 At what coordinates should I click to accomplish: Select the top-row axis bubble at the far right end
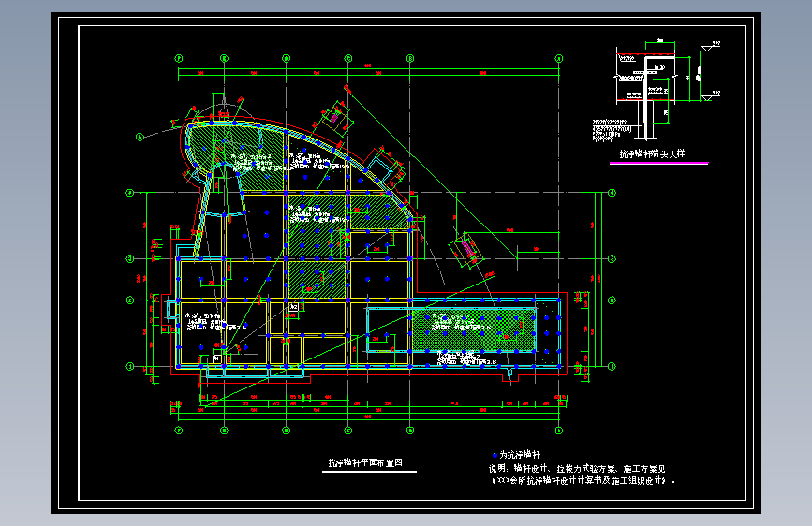(x=559, y=59)
